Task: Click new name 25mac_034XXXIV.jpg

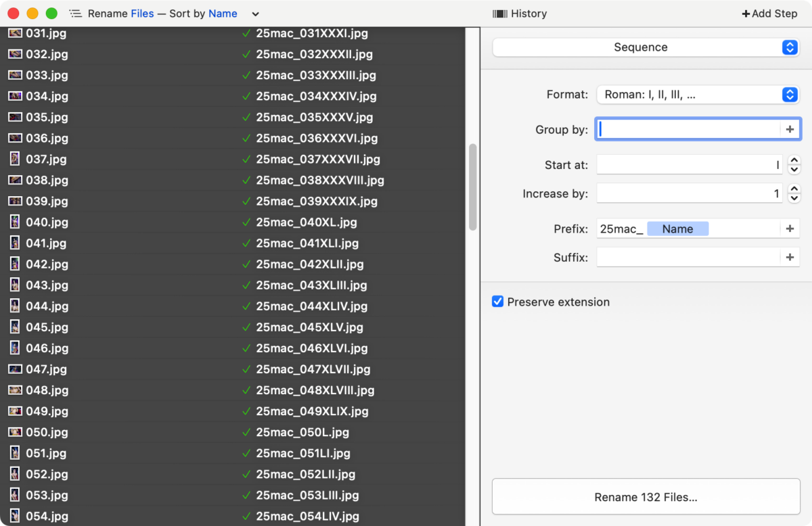Action: click(x=316, y=96)
